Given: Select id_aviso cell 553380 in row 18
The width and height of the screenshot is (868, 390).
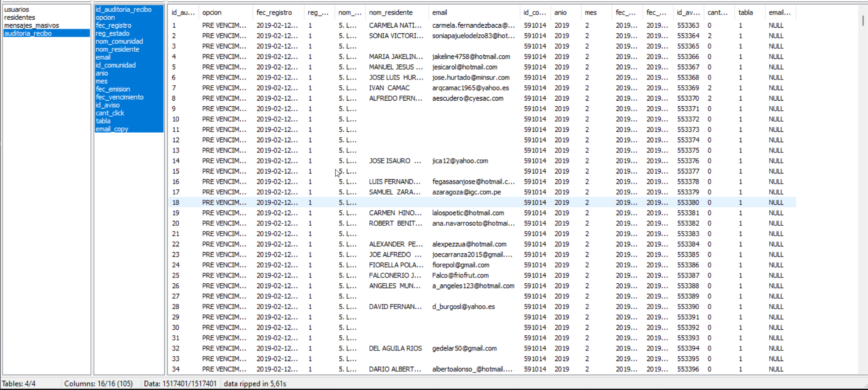Looking at the screenshot, I should 688,202.
